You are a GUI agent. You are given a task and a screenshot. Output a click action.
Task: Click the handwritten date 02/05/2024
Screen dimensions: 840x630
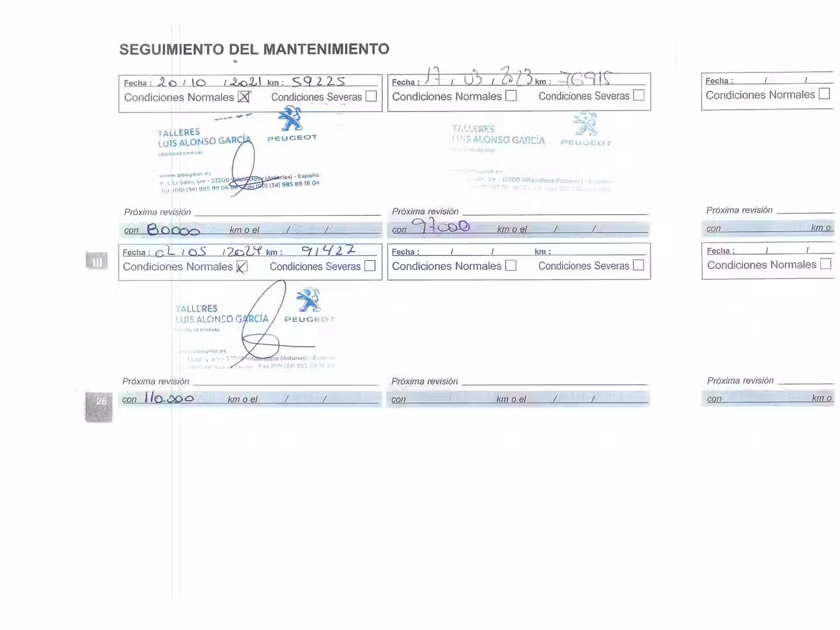[x=209, y=251]
